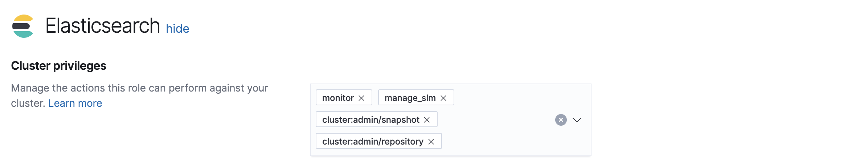Screen dimensions: 868x162
Task: Remove the manage_slm privilege chip
Action: 443,98
